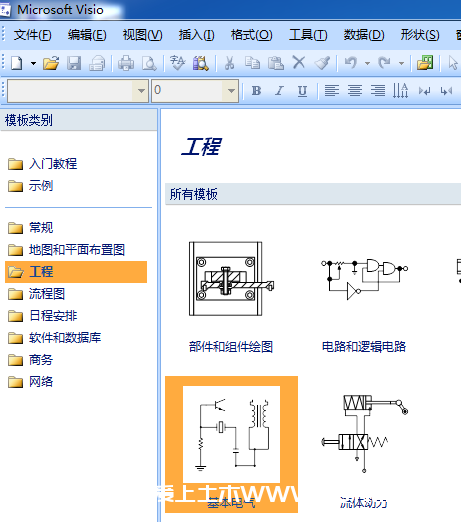Click the Print Preview icon

tap(149, 63)
